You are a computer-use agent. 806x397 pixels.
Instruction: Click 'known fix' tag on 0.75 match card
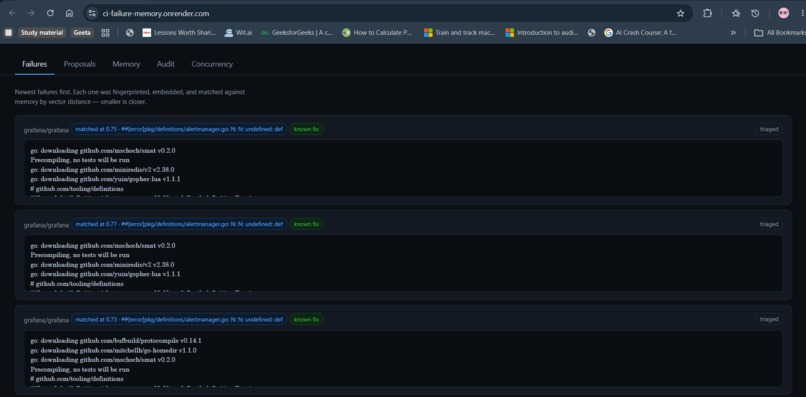point(306,130)
